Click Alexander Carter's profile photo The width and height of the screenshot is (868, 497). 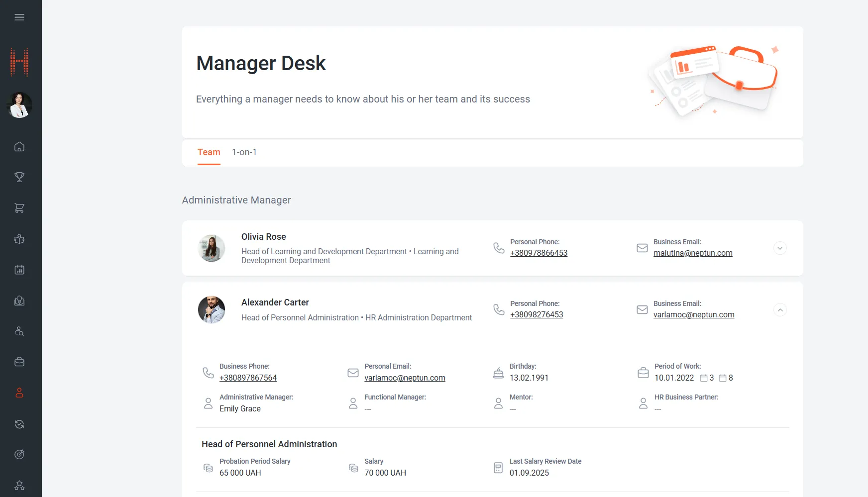[212, 310]
